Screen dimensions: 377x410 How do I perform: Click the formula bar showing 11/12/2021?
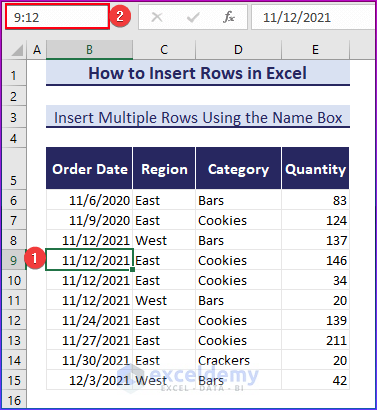click(x=313, y=17)
